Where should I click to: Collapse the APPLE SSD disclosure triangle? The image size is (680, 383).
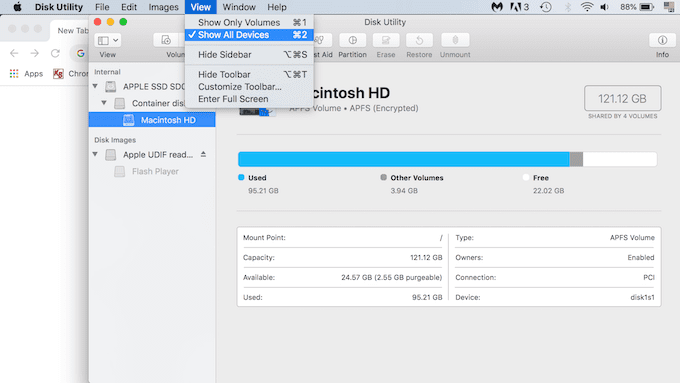click(x=95, y=86)
